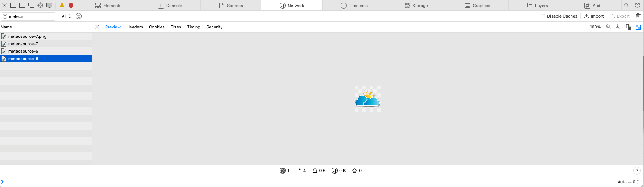Screen dimensions: 644x187
Task: Open the help question mark button
Action: (637, 171)
